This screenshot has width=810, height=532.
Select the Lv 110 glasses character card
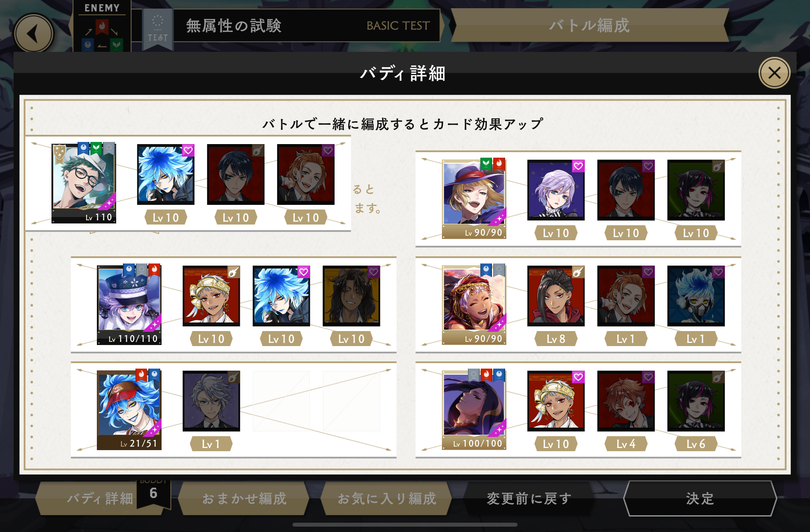(x=84, y=183)
